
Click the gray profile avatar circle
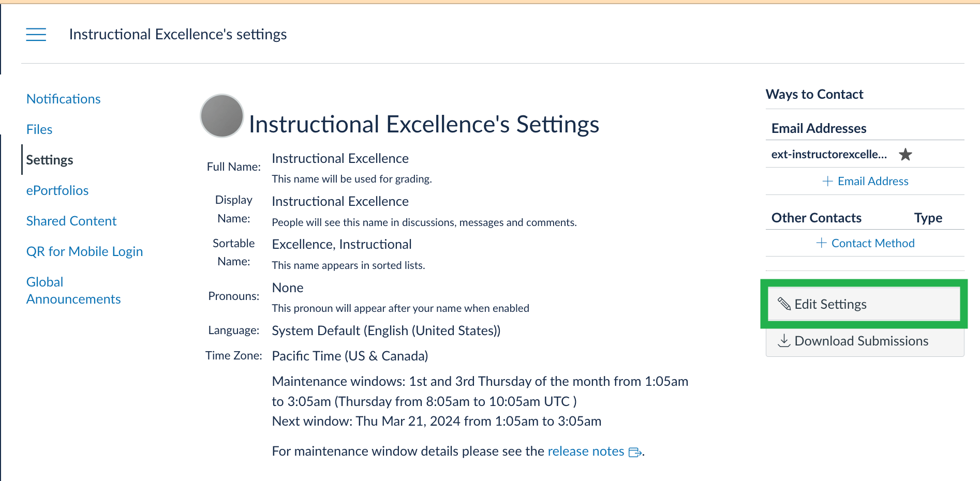[x=221, y=116]
